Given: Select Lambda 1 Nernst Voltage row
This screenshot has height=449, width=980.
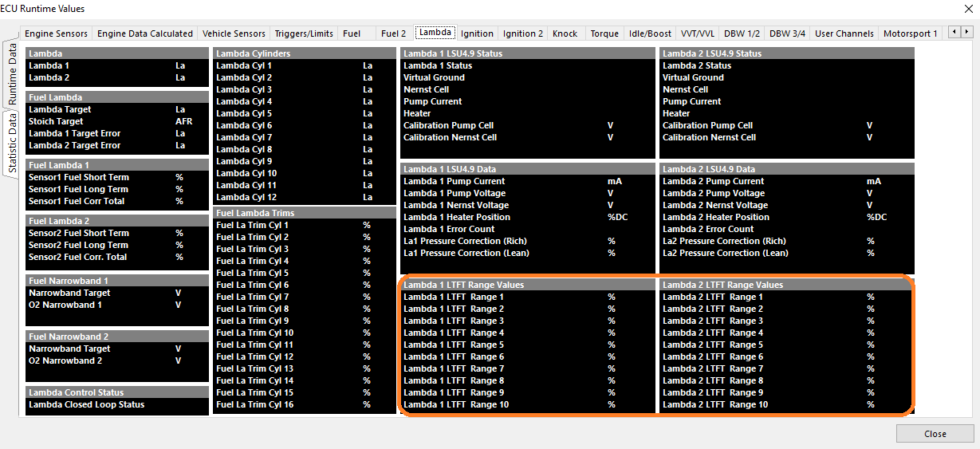Looking at the screenshot, I should pyautogui.click(x=528, y=205).
